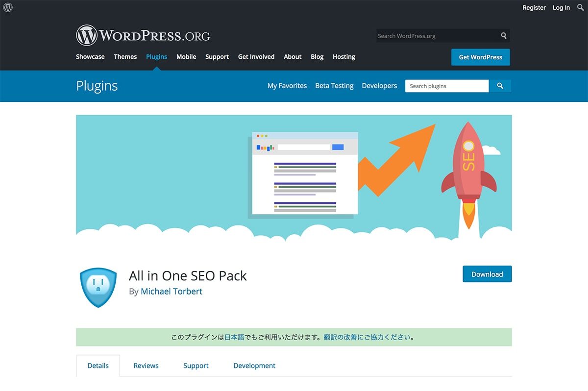Go to the Showcase menu item
The width and height of the screenshot is (588, 391).
coord(90,57)
